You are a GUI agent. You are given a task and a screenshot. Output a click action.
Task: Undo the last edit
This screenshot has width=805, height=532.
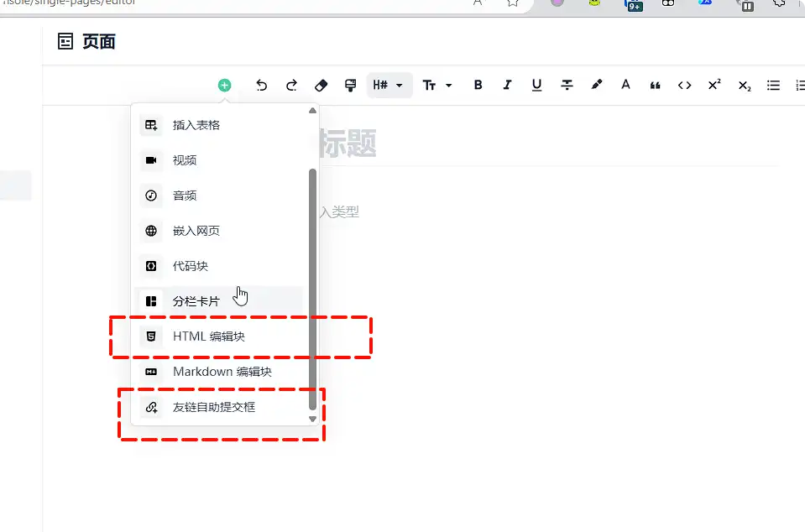pos(261,85)
